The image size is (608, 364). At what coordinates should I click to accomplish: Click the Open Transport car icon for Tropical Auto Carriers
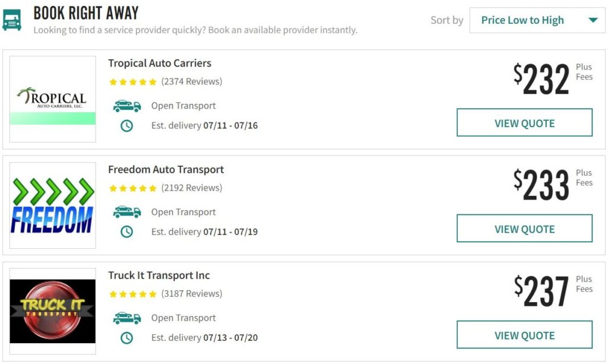pos(126,105)
